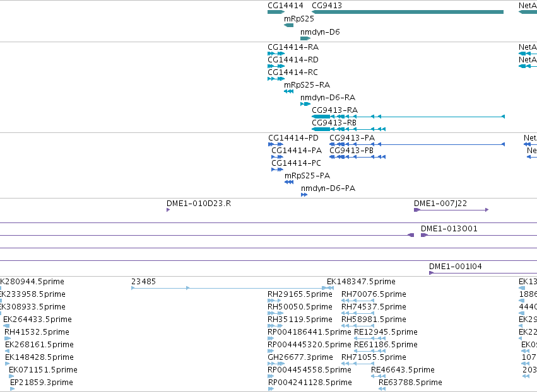Select the DME1-010D23.R clone label
The image size is (537, 392).
[x=199, y=204]
